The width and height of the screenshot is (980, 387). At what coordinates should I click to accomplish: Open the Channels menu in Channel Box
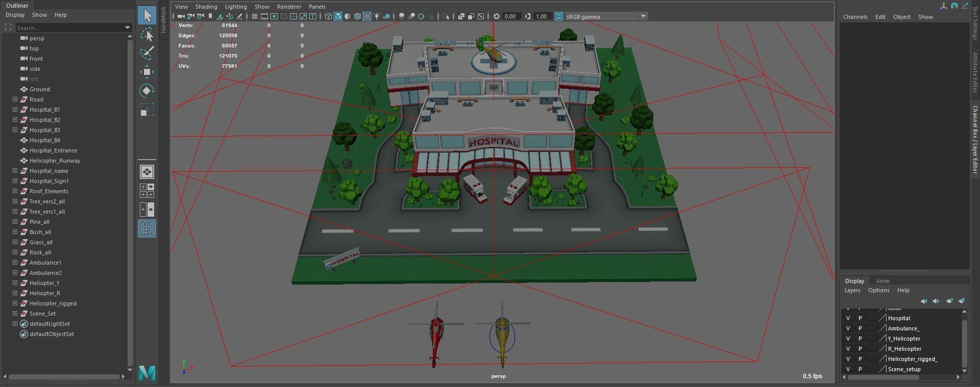(855, 17)
